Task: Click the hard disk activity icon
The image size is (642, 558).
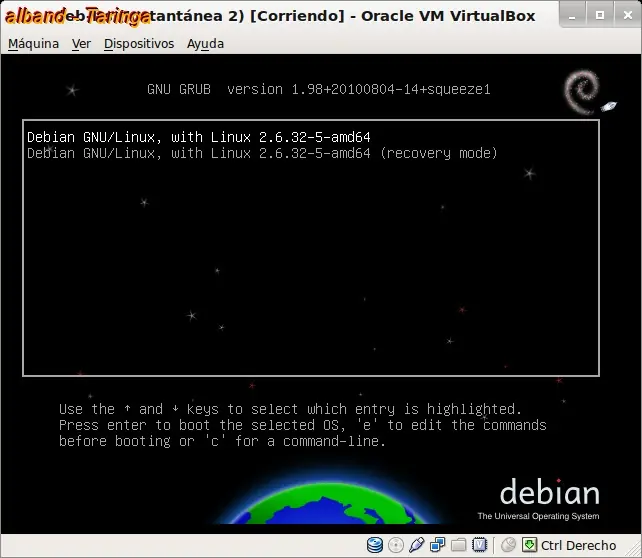Action: pyautogui.click(x=375, y=545)
